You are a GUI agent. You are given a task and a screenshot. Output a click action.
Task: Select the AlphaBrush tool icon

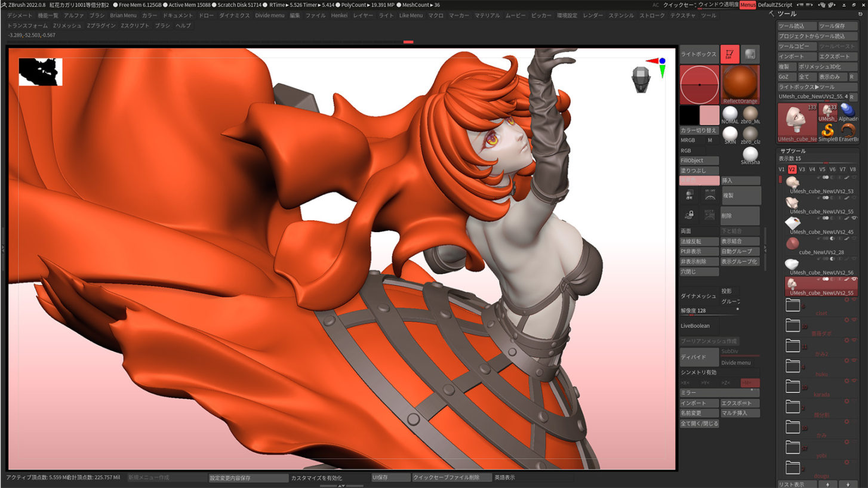(x=848, y=110)
